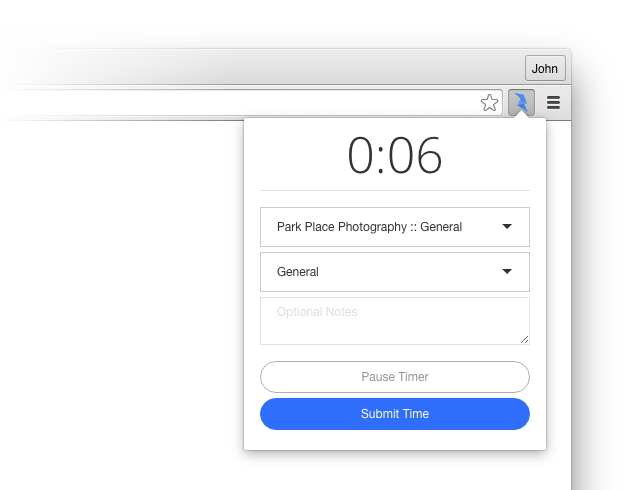Screen dimensions: 634x490
Task: Pause the running timer
Action: [x=395, y=377]
